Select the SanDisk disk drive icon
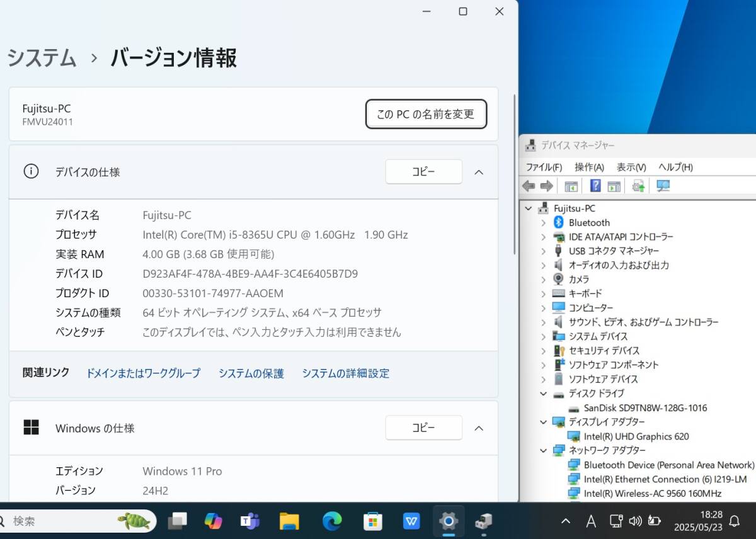This screenshot has height=539, width=756. coord(573,408)
